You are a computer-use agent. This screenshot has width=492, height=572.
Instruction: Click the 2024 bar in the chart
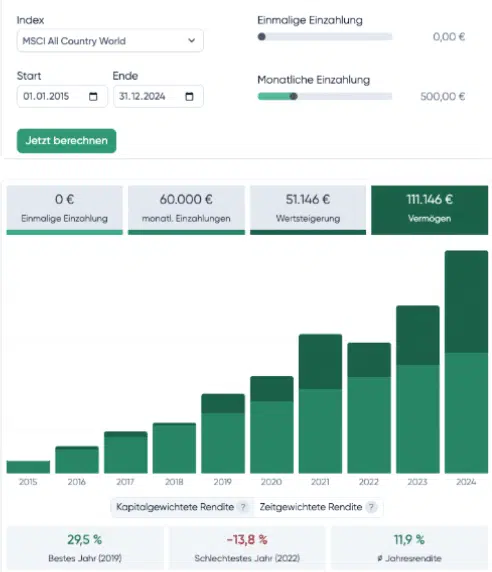[x=466, y=362]
